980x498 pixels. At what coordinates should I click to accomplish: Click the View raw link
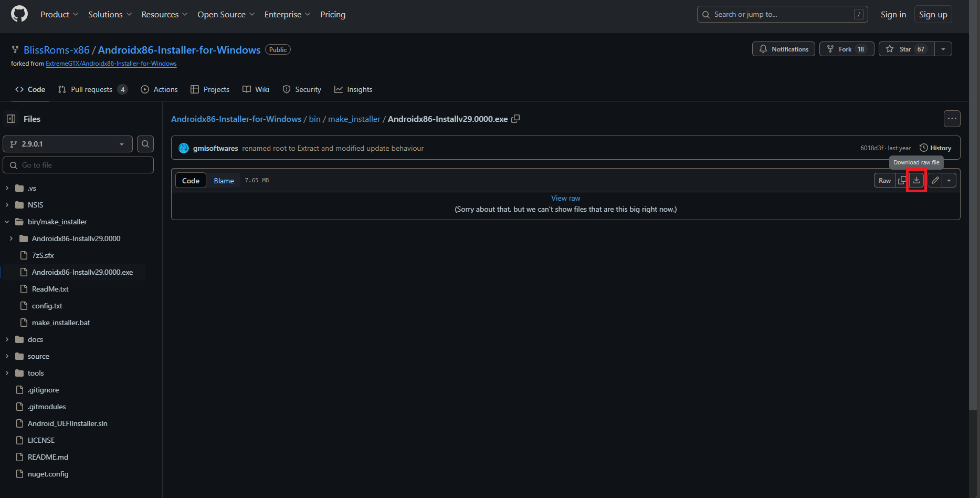click(565, 198)
